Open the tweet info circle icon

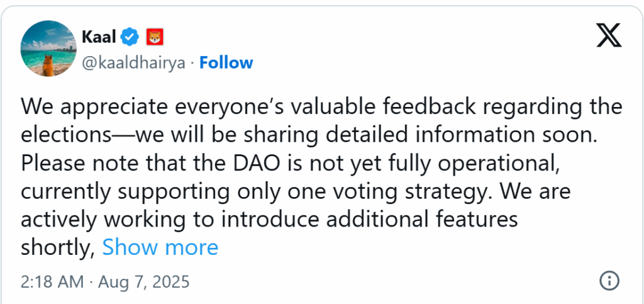[609, 281]
